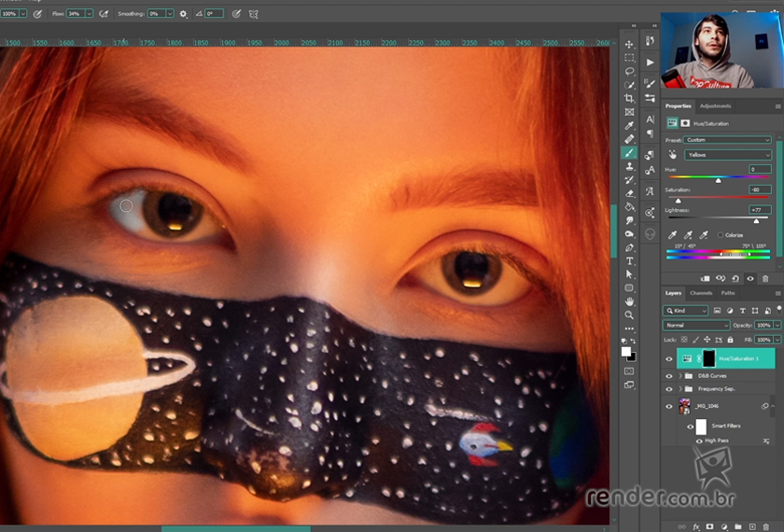
Task: Click the Hue value input field
Action: pos(759,169)
